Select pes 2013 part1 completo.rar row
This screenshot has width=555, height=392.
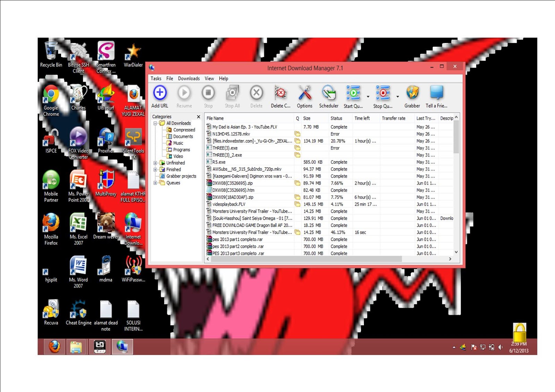(x=330, y=239)
